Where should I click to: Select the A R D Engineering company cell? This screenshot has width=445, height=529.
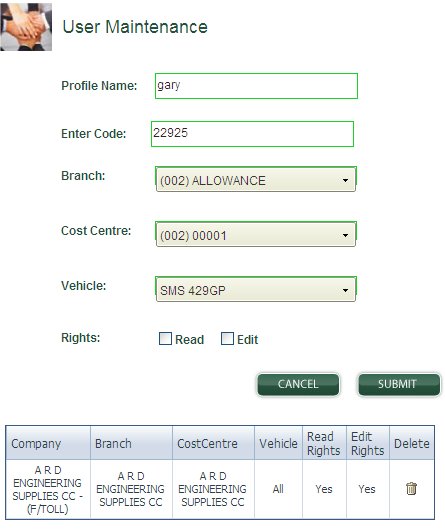pyautogui.click(x=48, y=489)
